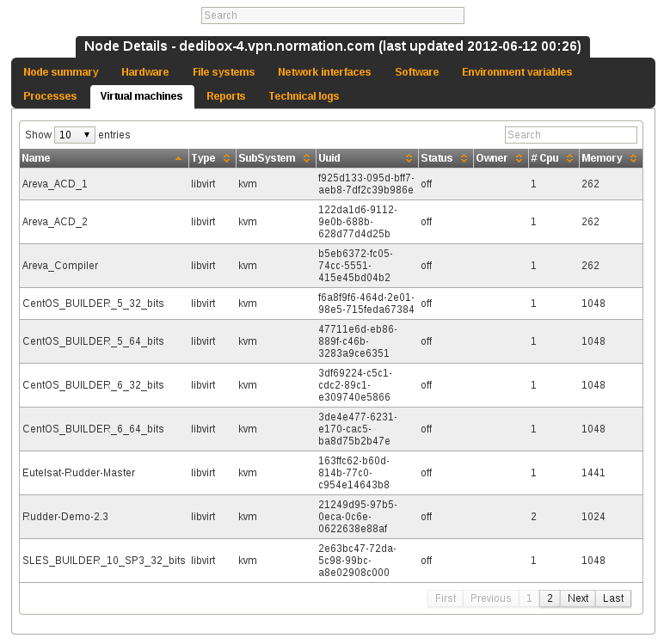Select CentOS_BUILDER_6_64_bits in the table

click(93, 429)
